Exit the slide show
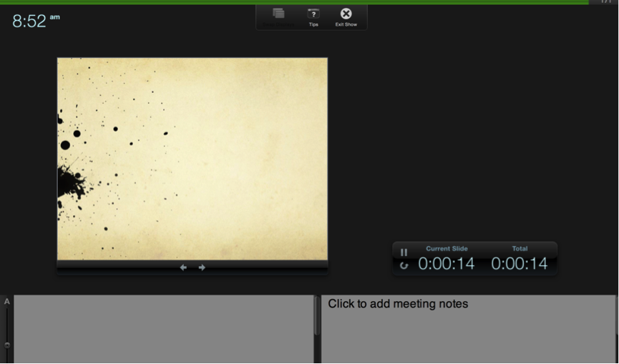Viewport: 619px width, 364px height. pos(346,15)
